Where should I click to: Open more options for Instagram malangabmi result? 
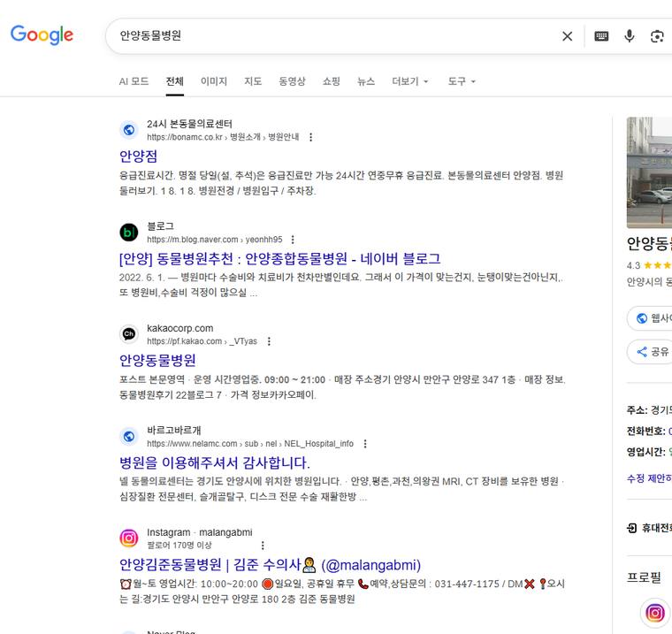pos(263,546)
